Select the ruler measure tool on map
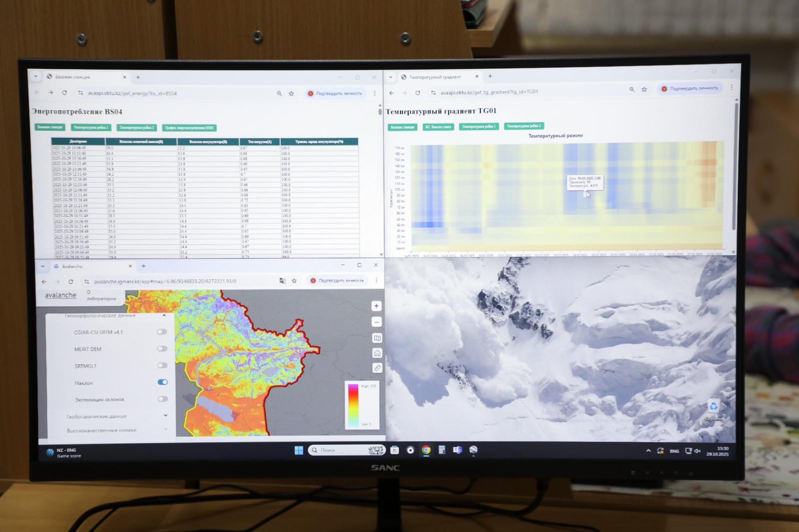799x532 pixels. point(377,368)
